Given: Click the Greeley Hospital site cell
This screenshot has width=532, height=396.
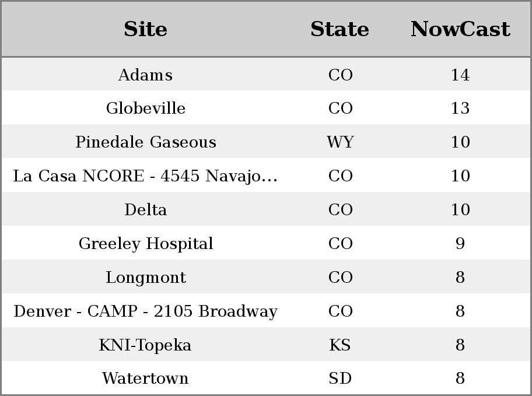Looking at the screenshot, I should tap(146, 243).
